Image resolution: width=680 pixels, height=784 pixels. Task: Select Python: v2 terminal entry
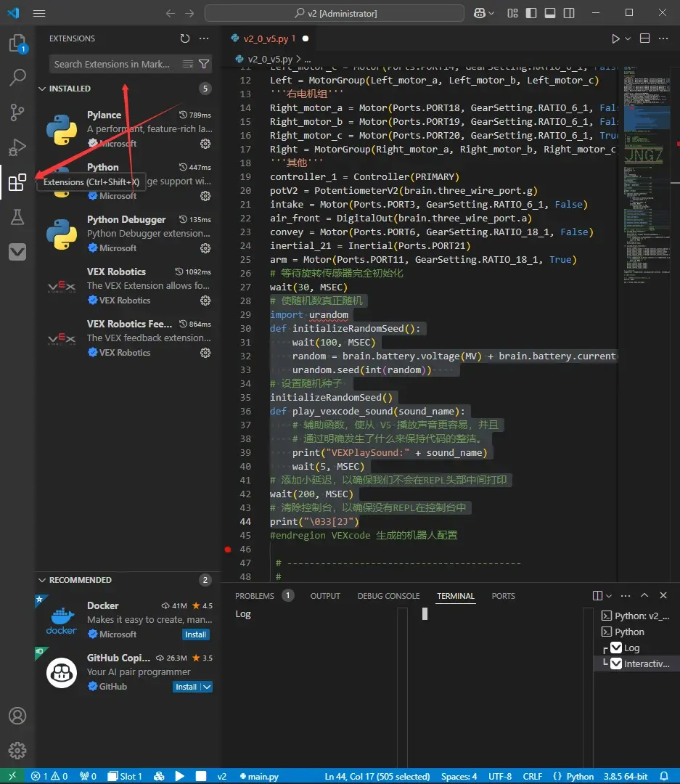click(636, 616)
